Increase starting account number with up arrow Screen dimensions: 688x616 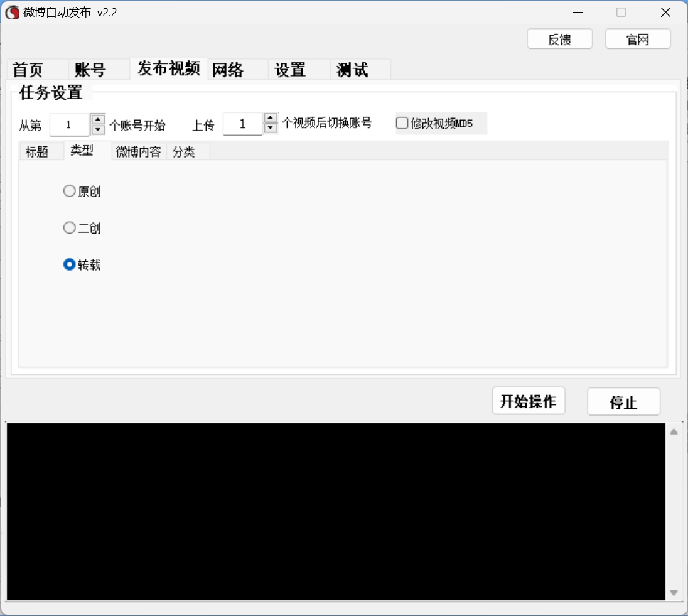pos(98,119)
